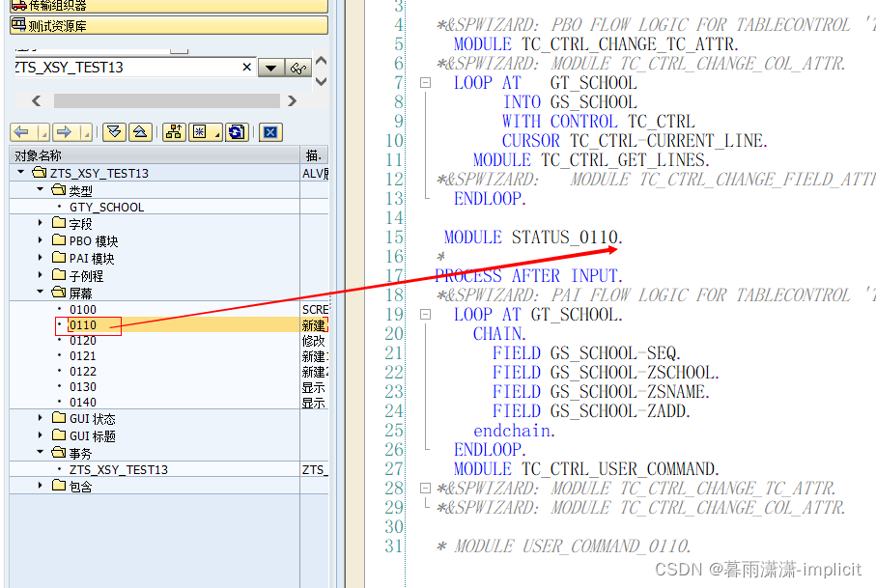This screenshot has height=588, width=876.
Task: Collapse the LOOP AT block at line 19
Action: pyautogui.click(x=425, y=315)
